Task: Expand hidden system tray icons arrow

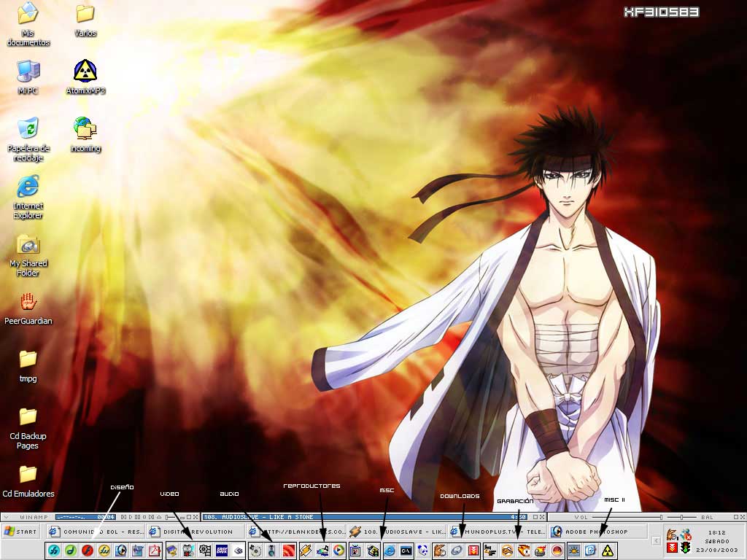Action: coord(657,540)
